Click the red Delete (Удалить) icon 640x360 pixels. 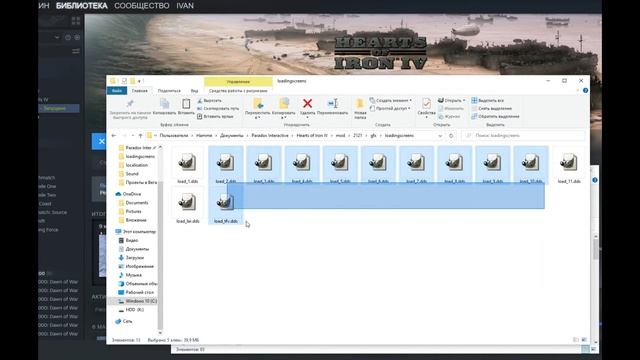[x=307, y=103]
